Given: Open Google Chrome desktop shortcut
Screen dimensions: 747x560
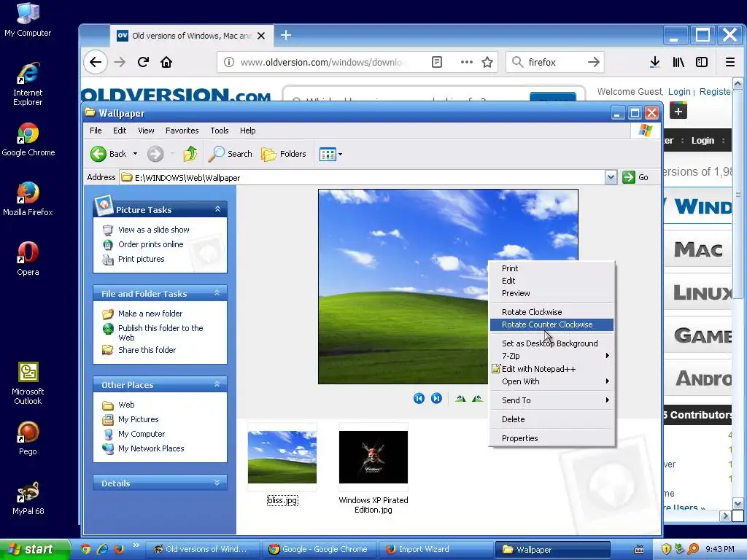Looking at the screenshot, I should (28, 139).
